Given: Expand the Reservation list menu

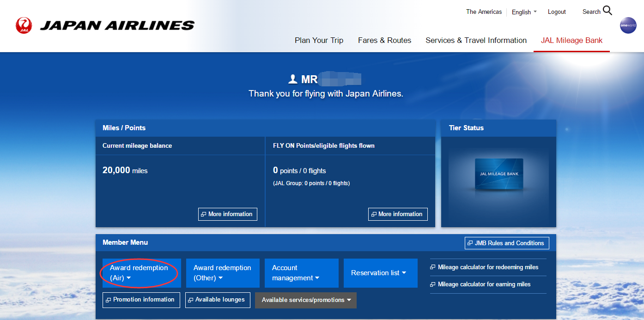Looking at the screenshot, I should (x=381, y=273).
